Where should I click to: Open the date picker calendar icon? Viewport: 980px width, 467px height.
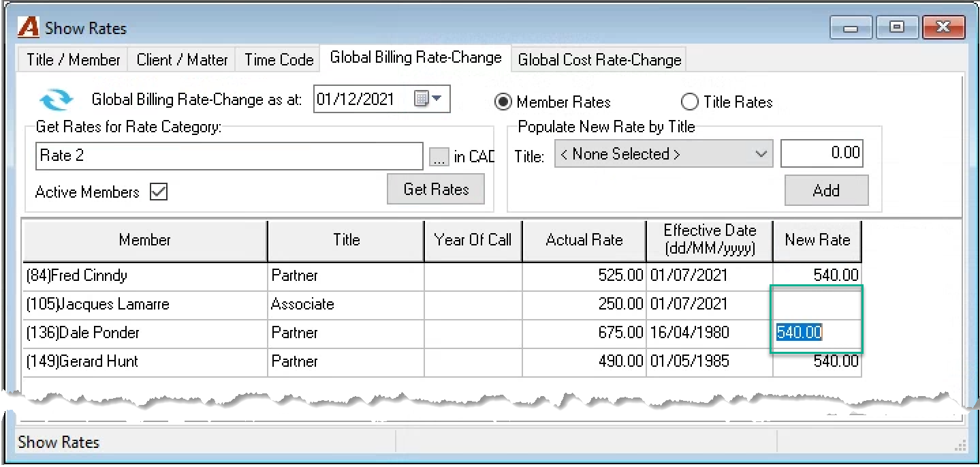428,100
